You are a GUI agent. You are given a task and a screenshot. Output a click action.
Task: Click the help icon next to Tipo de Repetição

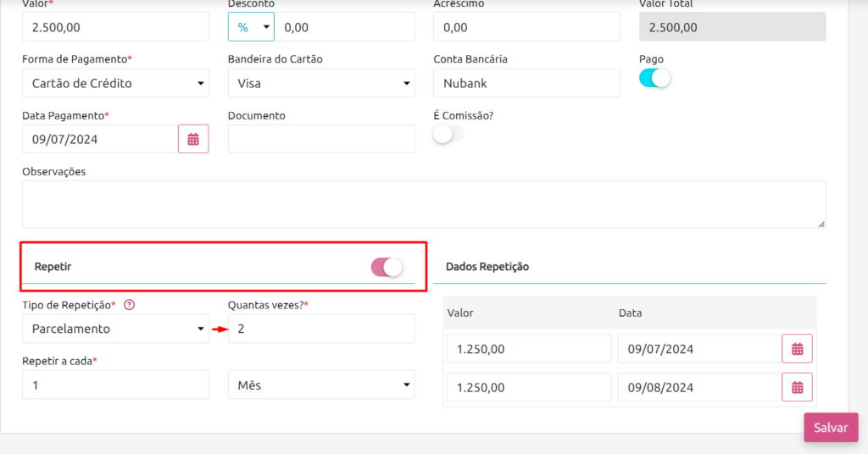129,305
